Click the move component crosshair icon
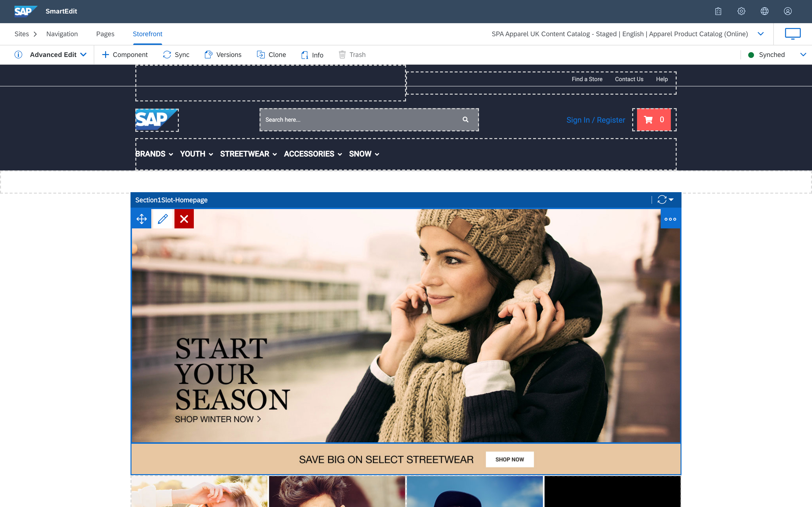 click(x=142, y=219)
